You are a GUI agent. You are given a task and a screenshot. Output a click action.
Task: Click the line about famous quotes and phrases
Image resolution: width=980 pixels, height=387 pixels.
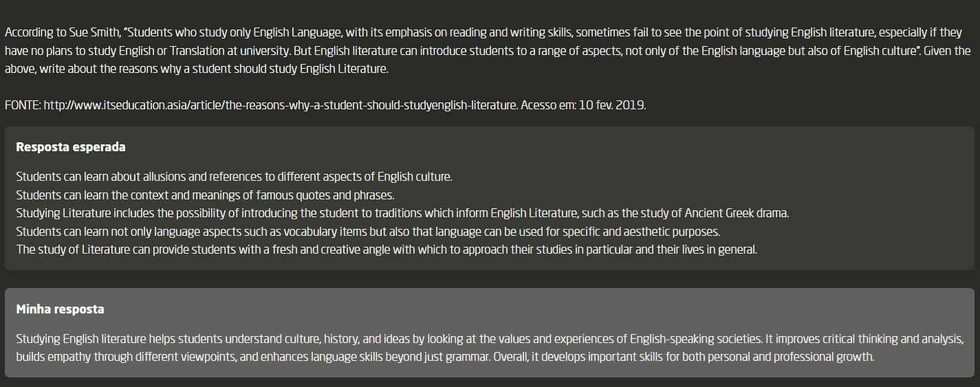(204, 195)
